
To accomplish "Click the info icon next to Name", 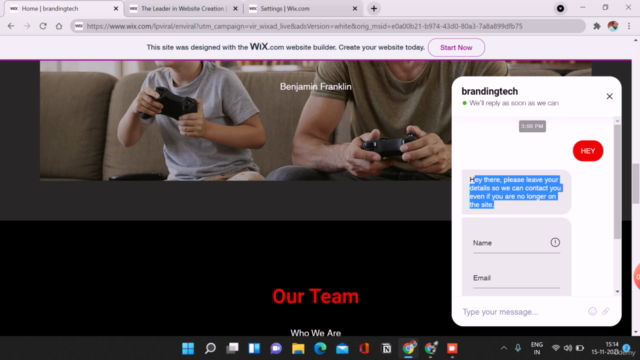I will (555, 242).
